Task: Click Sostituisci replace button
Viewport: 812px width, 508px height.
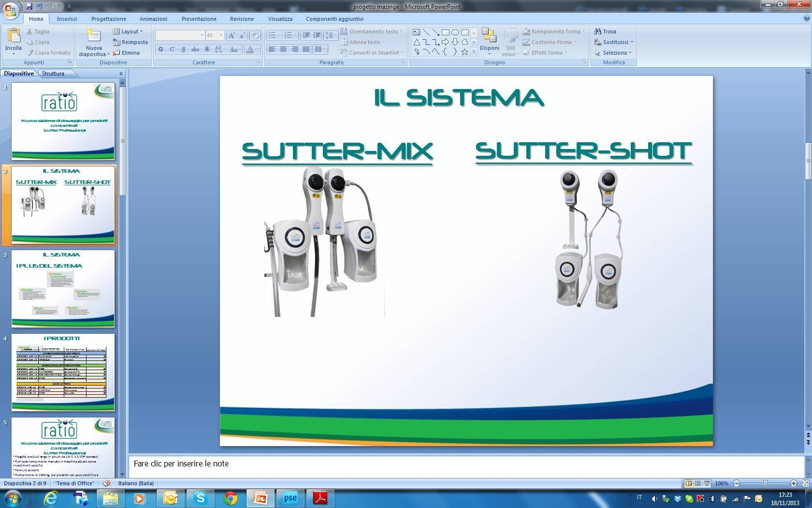Action: click(x=614, y=42)
